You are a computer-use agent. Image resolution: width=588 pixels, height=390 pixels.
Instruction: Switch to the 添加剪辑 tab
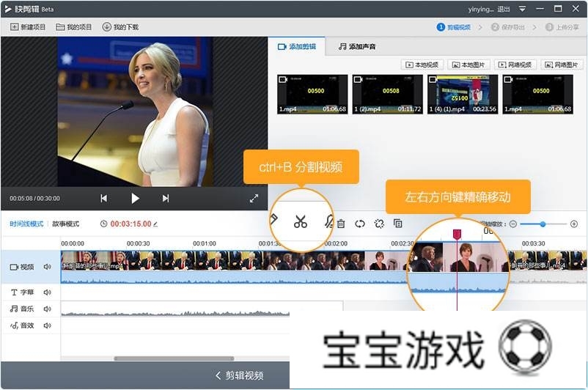tap(297, 46)
